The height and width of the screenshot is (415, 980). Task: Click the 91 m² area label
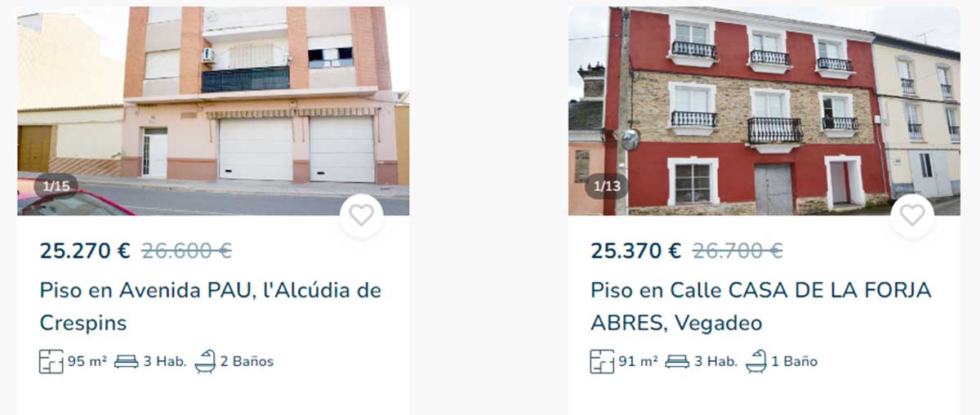click(638, 361)
